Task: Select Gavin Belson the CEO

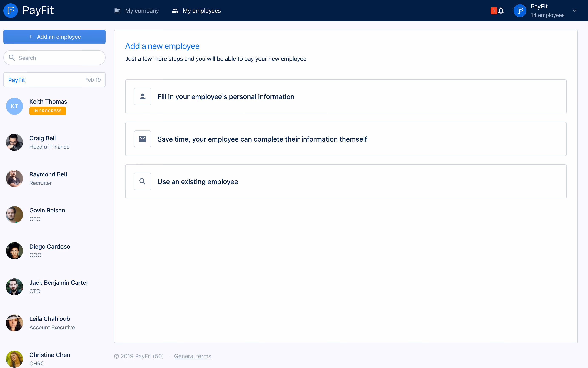Action: [54, 215]
